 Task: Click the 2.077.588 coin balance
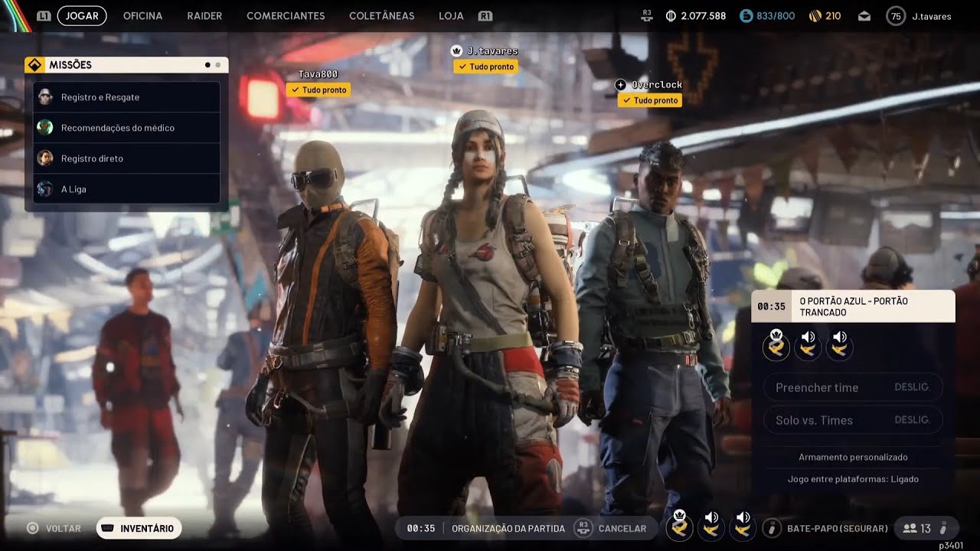point(704,16)
